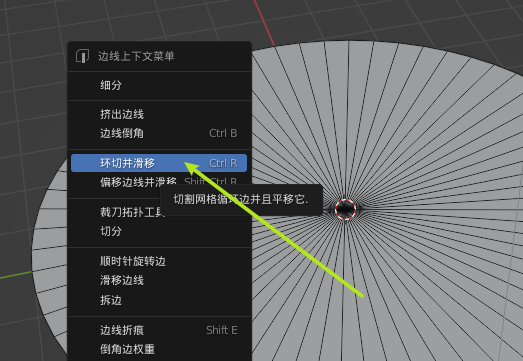Click the edge-select icon beside 边线上下文菜单
This screenshot has height=361, width=523.
[x=82, y=56]
